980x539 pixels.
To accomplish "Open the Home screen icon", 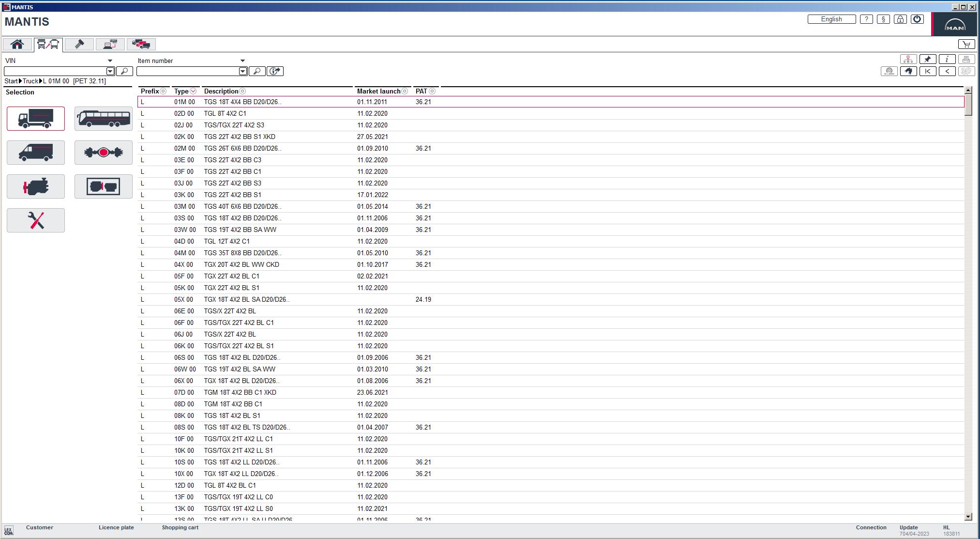I will pyautogui.click(x=16, y=44).
